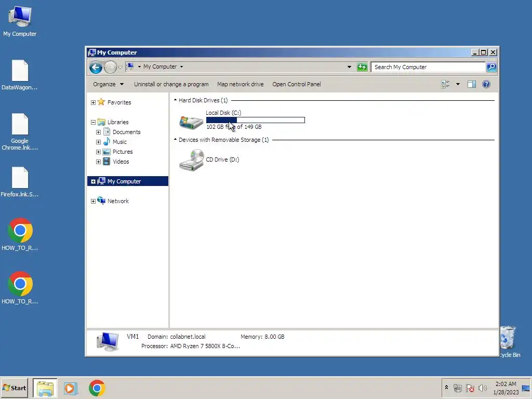Click My Computer desktop icon

pos(20,21)
